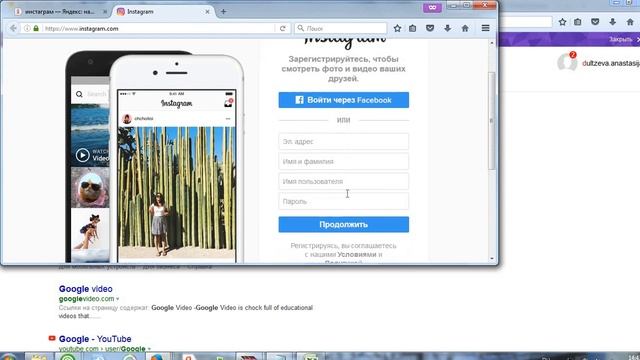Expand googlevideo.com result dropdown arrow
Screen dimensions: 640x360
[x=118, y=299]
